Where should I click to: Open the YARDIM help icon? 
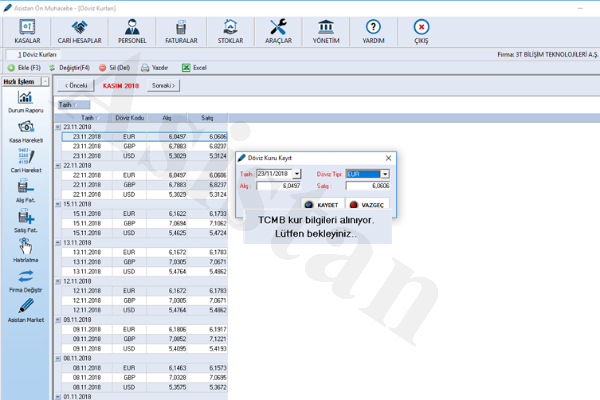pos(373,32)
